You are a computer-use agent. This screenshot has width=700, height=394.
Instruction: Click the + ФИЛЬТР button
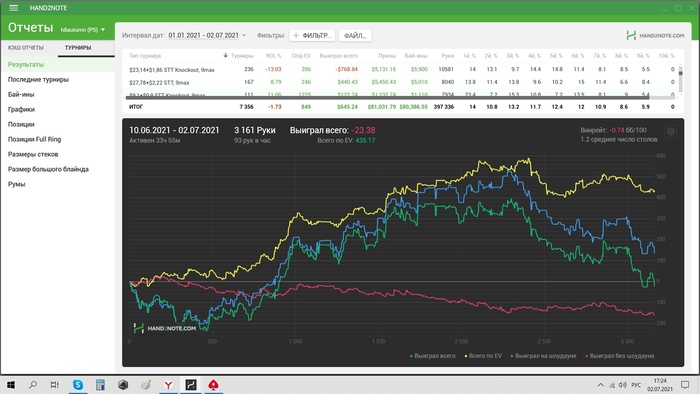coord(312,35)
